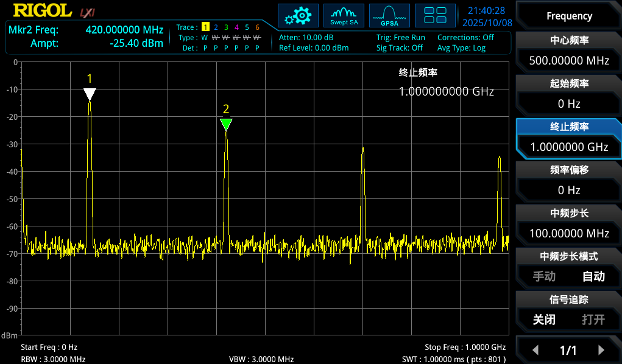Turn signal tracking off with 关闭
Image resolution: width=622 pixels, height=364 pixels.
[544, 320]
